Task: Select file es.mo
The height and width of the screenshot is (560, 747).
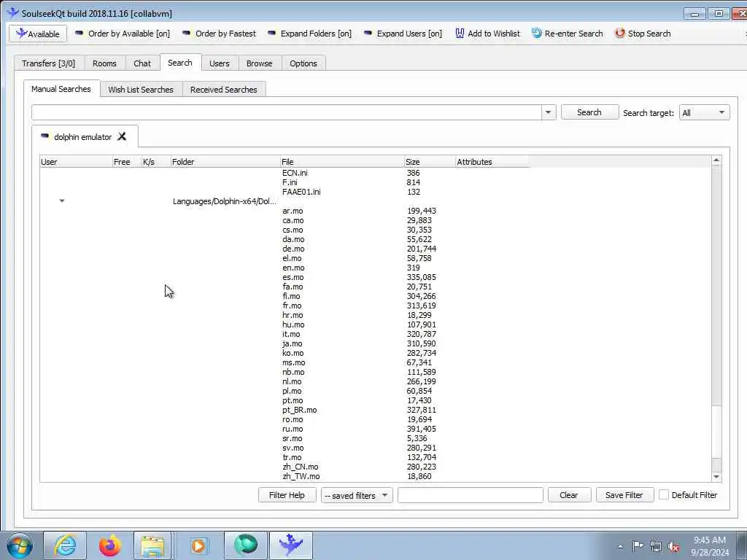Action: [x=293, y=278]
